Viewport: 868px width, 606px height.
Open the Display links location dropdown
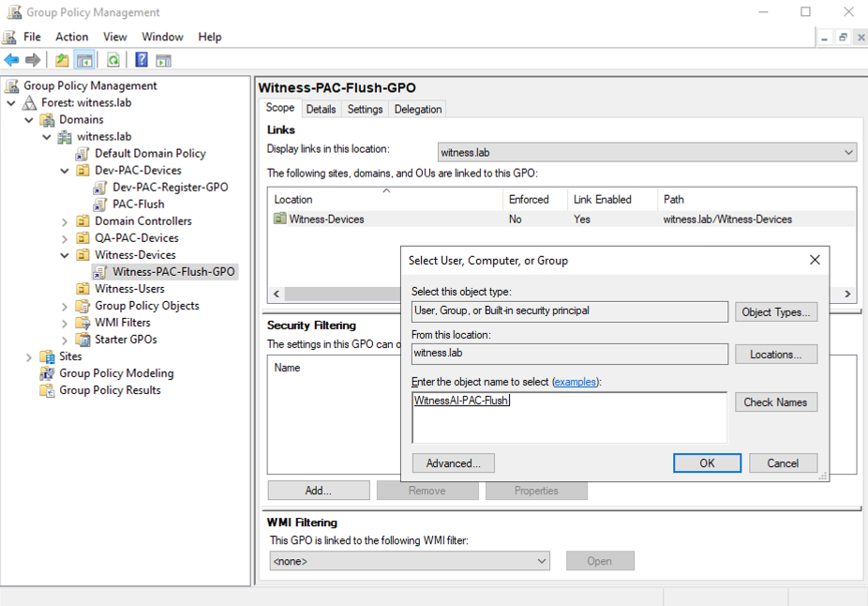pos(647,152)
